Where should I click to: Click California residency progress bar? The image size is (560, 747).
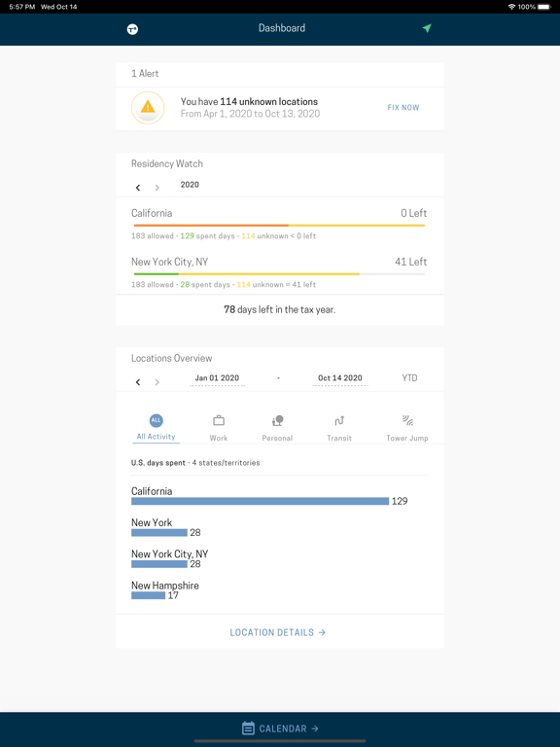click(x=280, y=226)
